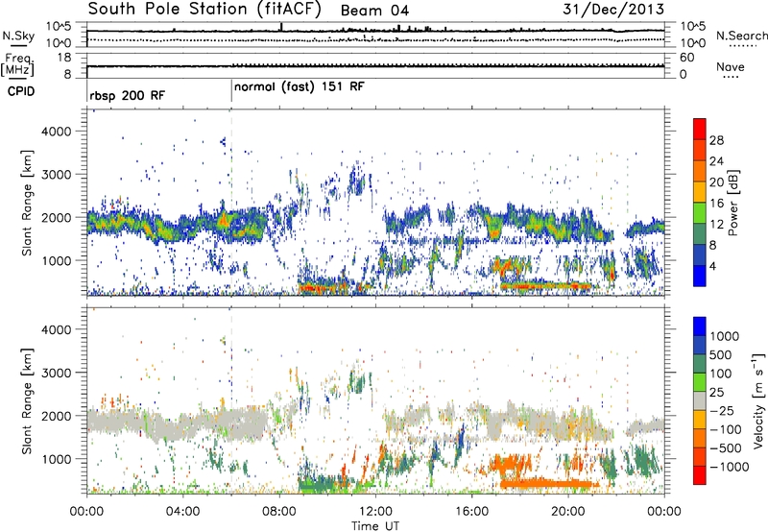Click the 'N.Search' legend label

pyautogui.click(x=741, y=36)
